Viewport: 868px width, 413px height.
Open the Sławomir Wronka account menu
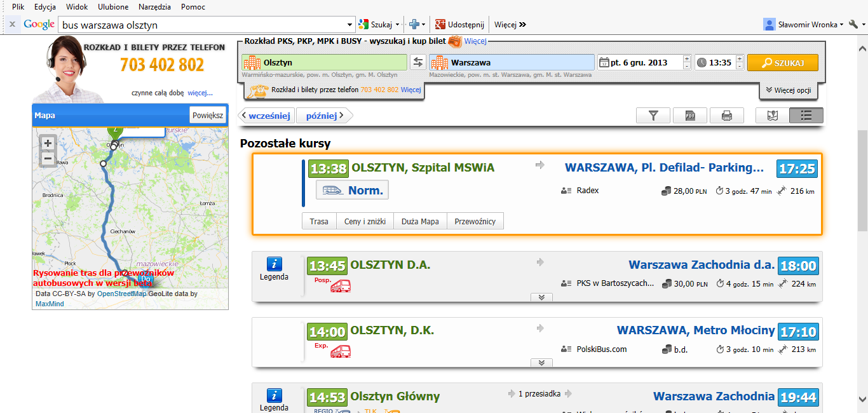coord(804,25)
